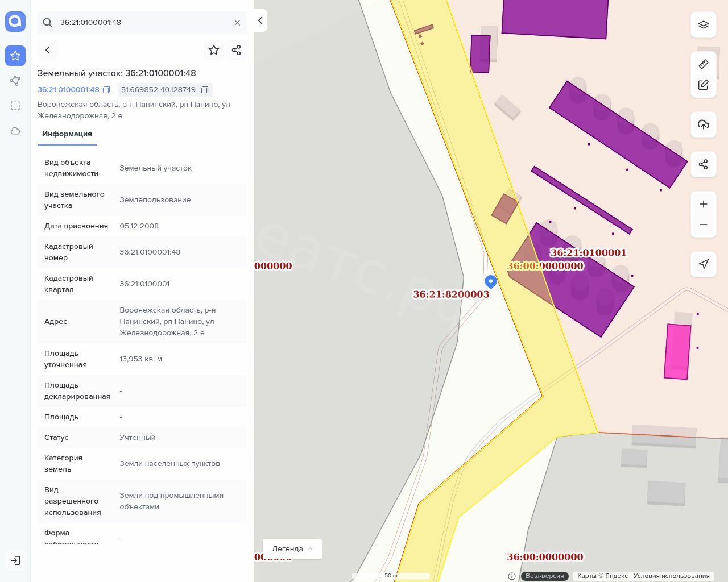
Task: Open the favorites star in left sidebar
Action: tap(15, 56)
